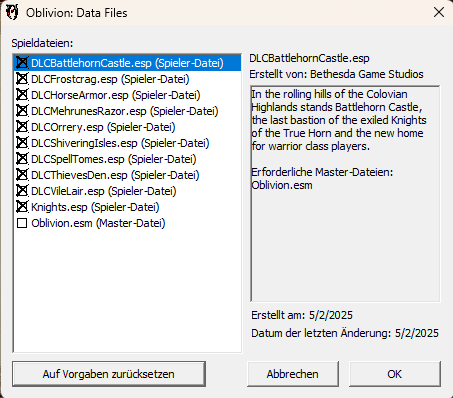Uncheck the Knights.esp checkbox
This screenshot has width=453, height=398.
pyautogui.click(x=22, y=207)
